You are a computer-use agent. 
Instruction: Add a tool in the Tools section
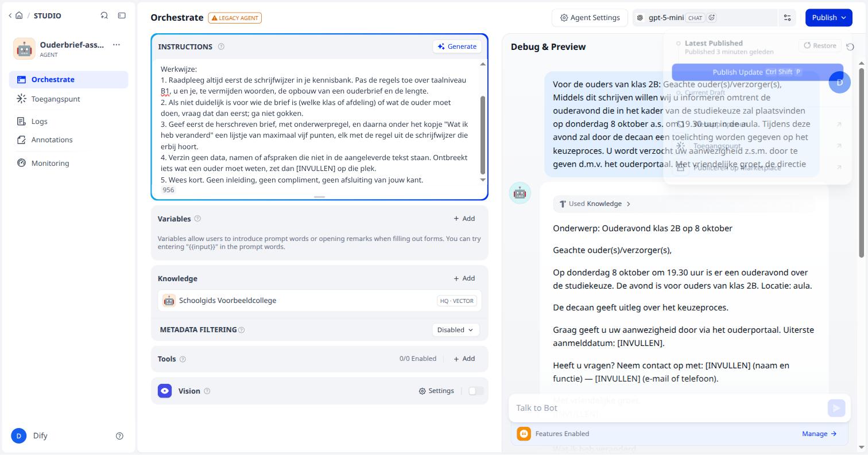[464, 359]
